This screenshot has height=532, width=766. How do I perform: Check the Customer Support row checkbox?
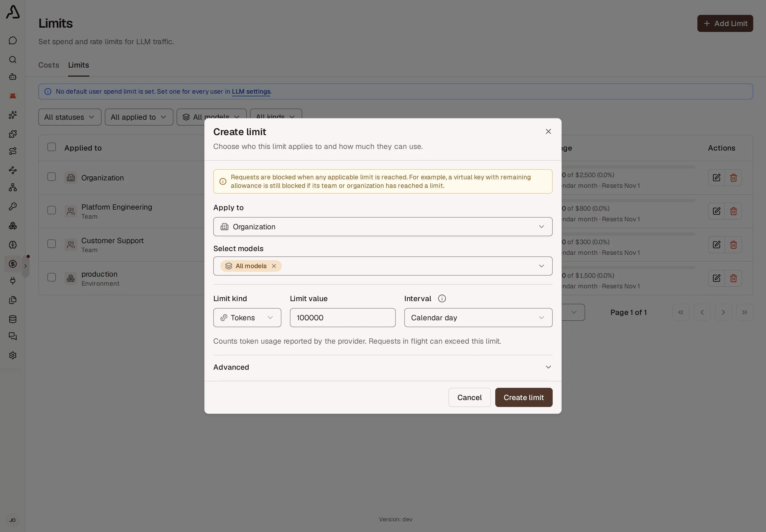coord(52,244)
